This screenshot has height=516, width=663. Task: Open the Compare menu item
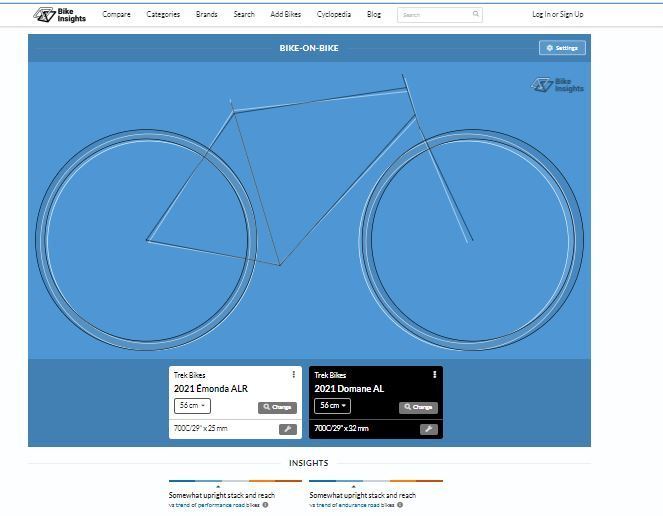click(x=116, y=14)
